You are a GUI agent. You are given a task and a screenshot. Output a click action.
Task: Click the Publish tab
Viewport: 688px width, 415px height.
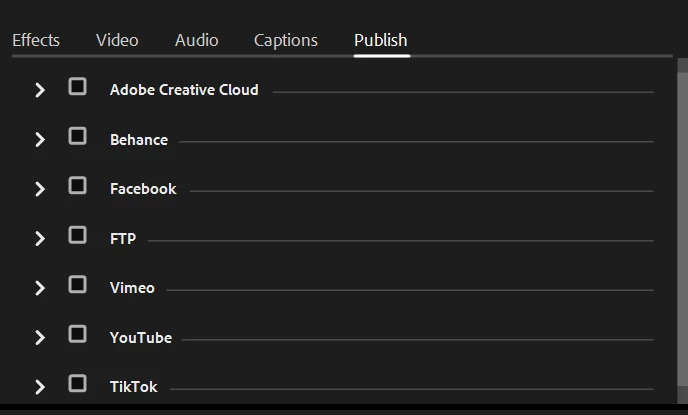pos(381,40)
